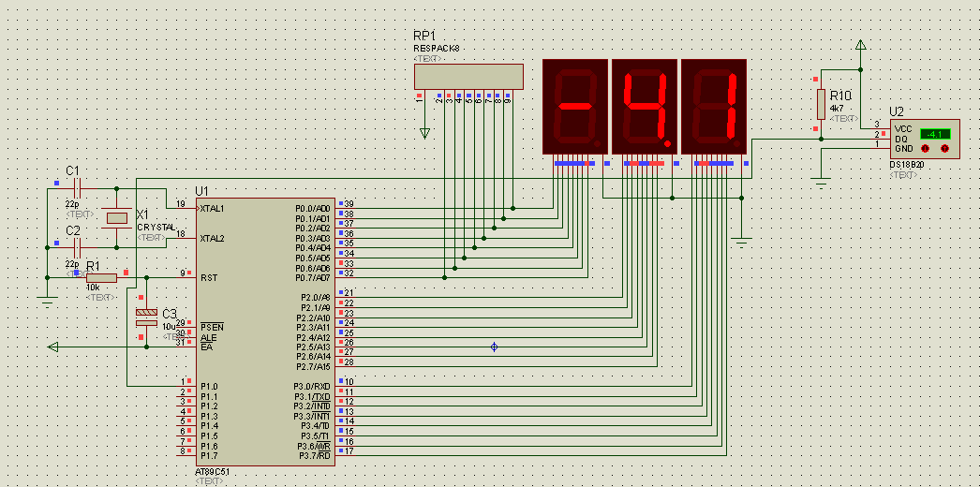Screen dimensions: 980x487
Task: Click the DS18B20 part name label
Action: pyautogui.click(x=907, y=164)
